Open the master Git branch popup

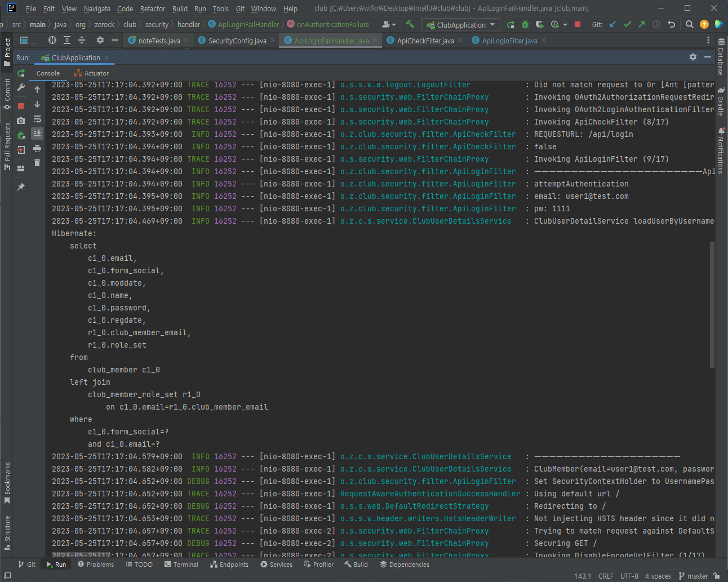[x=693, y=576]
